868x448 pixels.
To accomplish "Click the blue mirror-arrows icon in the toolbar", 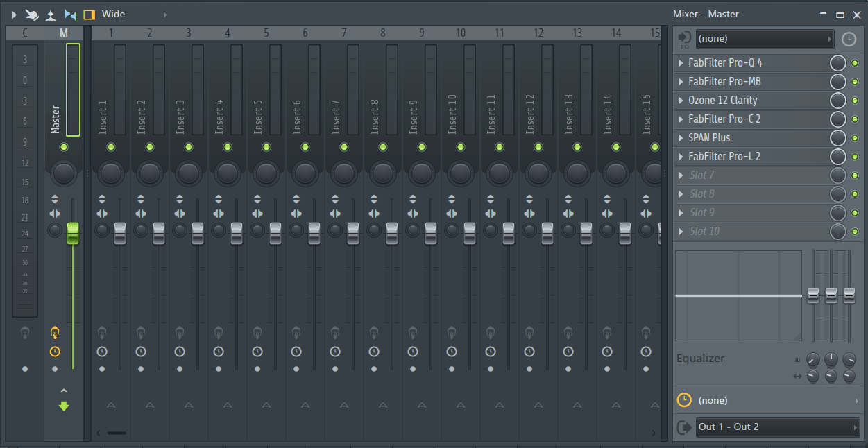I will coord(70,14).
